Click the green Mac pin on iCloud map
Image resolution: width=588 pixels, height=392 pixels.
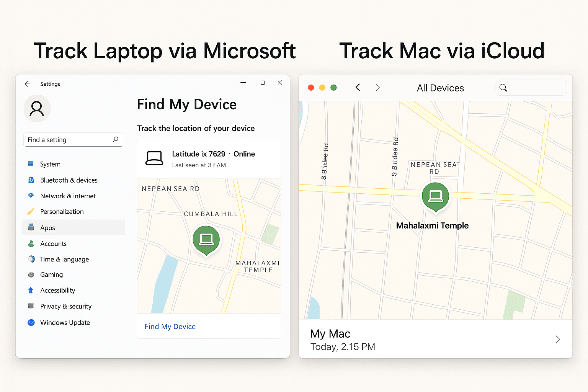pos(435,197)
